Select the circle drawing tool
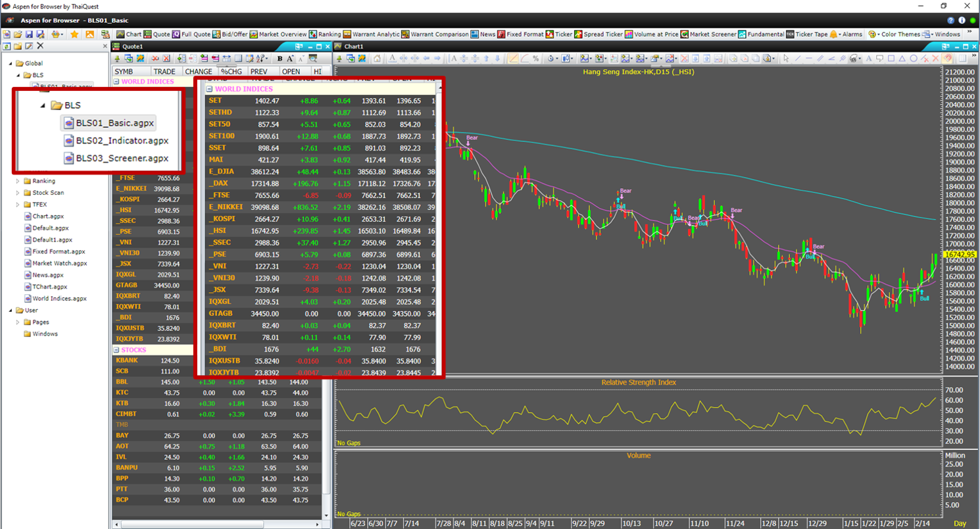The width and height of the screenshot is (980, 529). (x=913, y=59)
